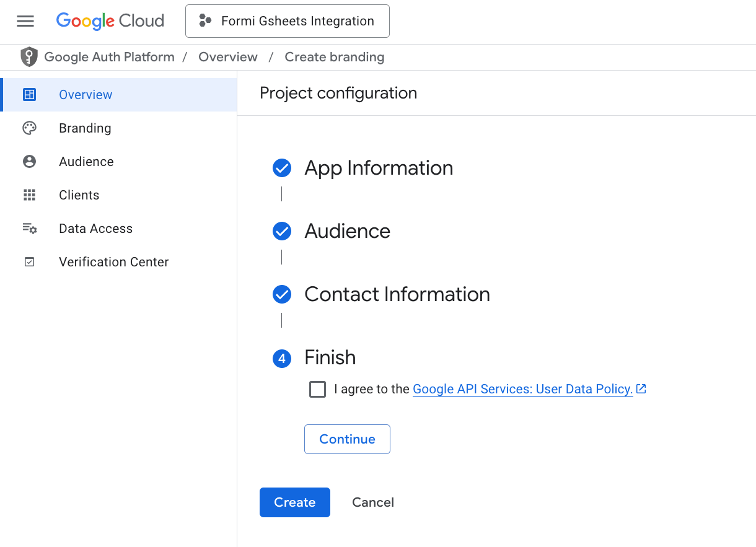Screen dimensions: 756x547
Task: Click the Data Access settings-list icon
Action: click(29, 229)
